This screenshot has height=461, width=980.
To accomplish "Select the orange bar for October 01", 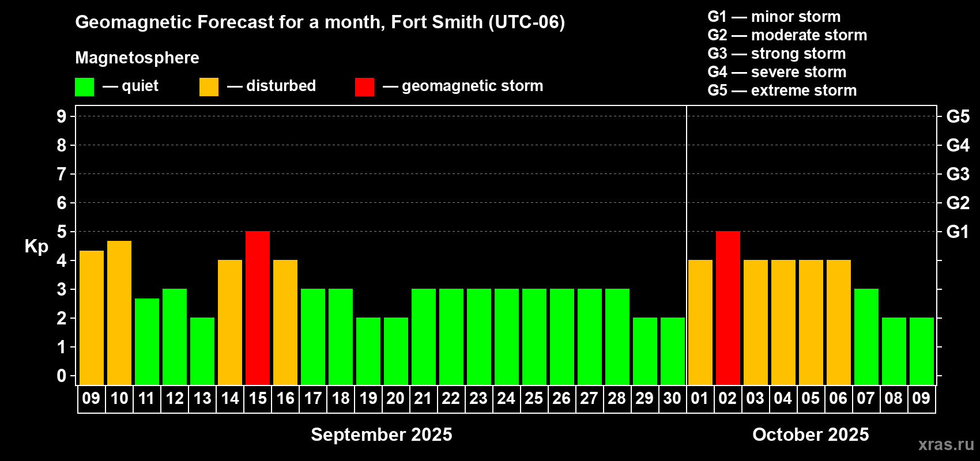I will click(700, 322).
